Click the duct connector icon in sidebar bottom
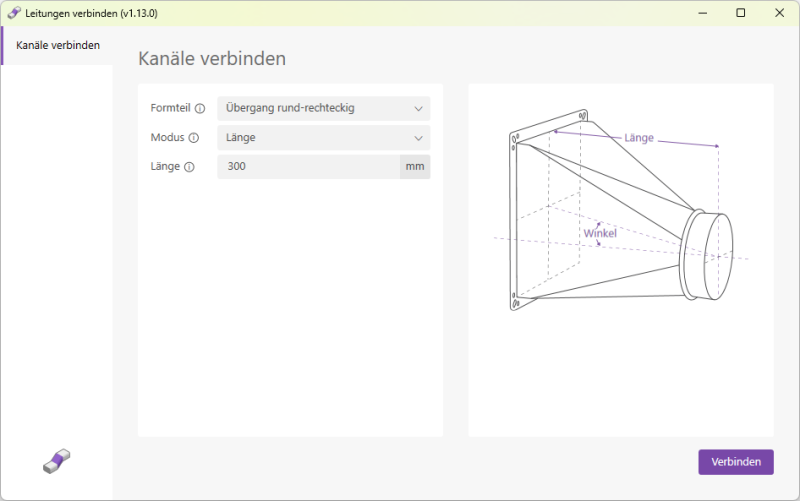 tap(57, 461)
